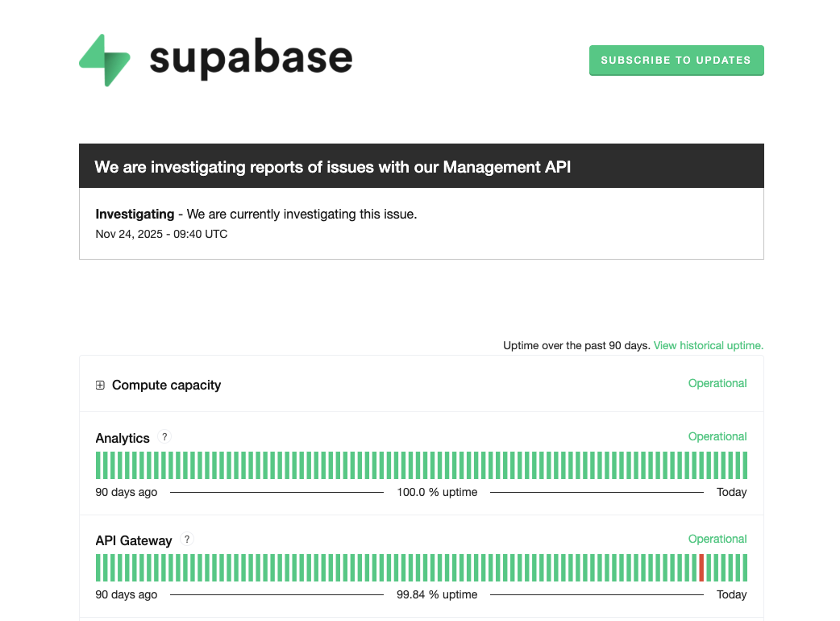Click the API Gateway component name
Image resolution: width=840 pixels, height=621 pixels.
[x=133, y=540]
